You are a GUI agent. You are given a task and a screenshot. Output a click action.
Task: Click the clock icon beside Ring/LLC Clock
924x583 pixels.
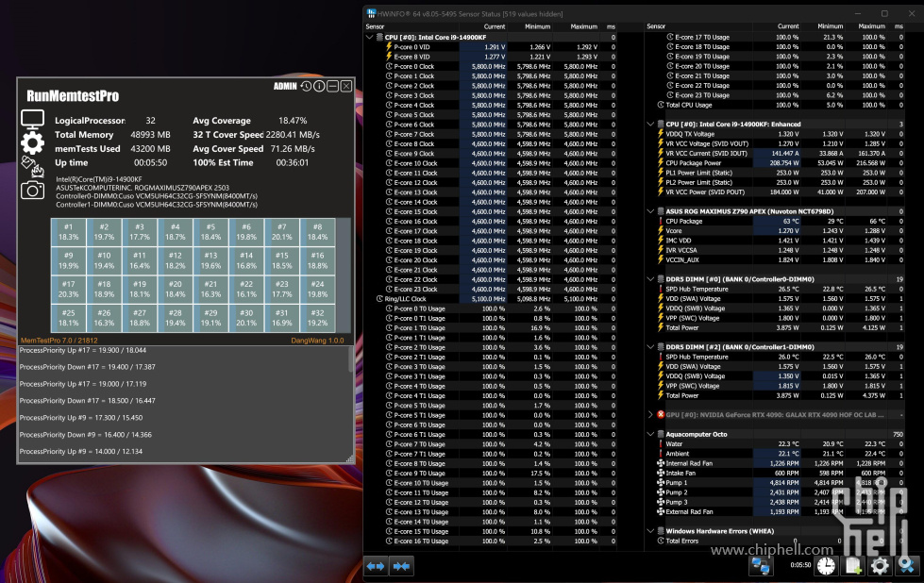[x=380, y=298]
